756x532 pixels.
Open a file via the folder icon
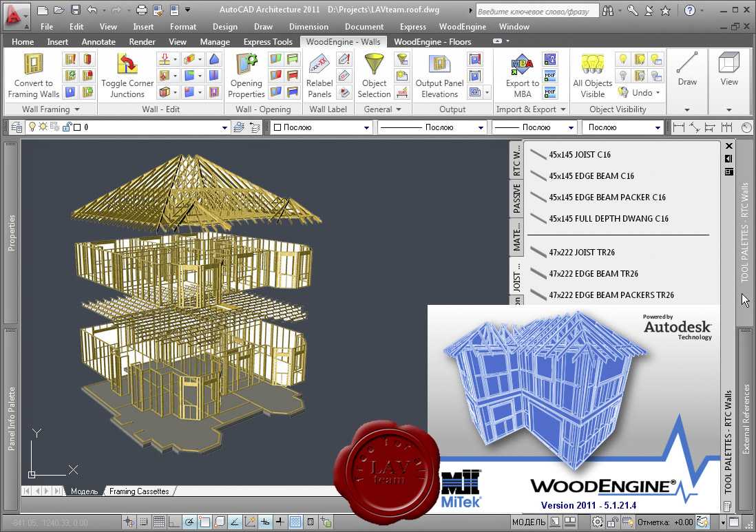coord(59,10)
